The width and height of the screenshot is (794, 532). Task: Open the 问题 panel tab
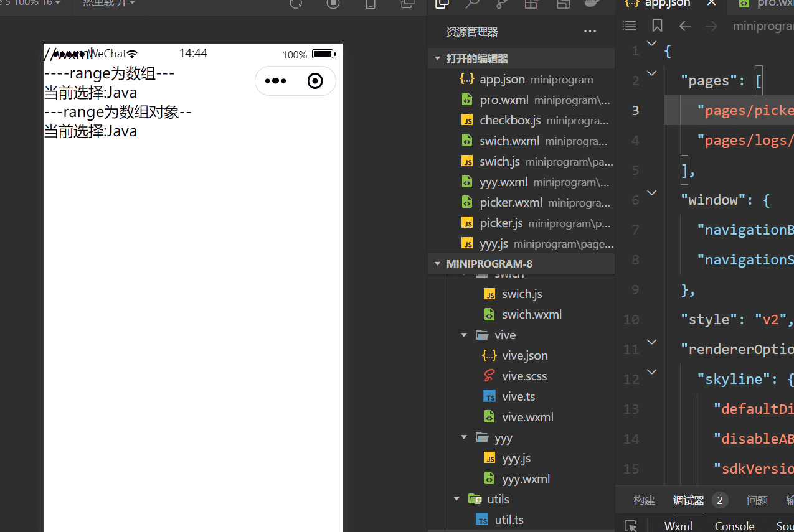coord(757,500)
